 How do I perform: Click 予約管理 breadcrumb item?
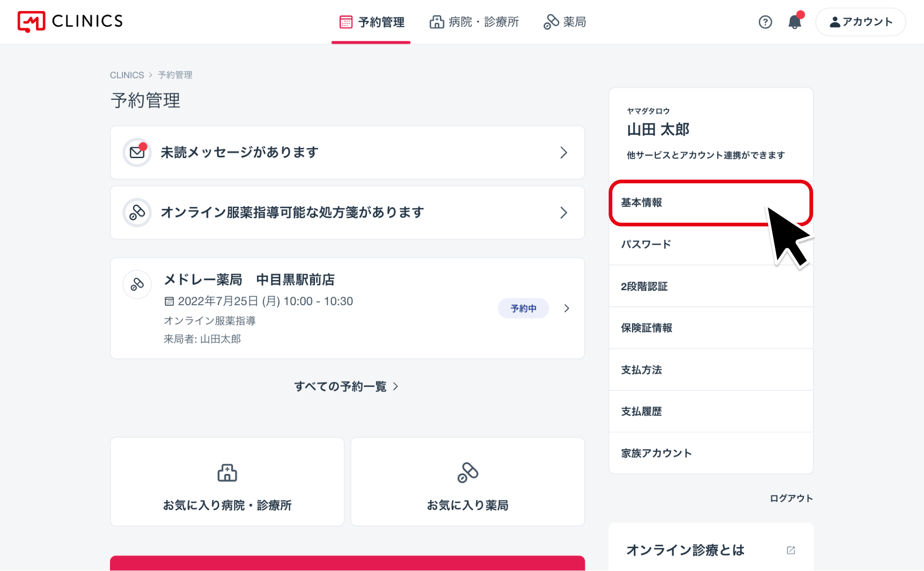coord(175,75)
